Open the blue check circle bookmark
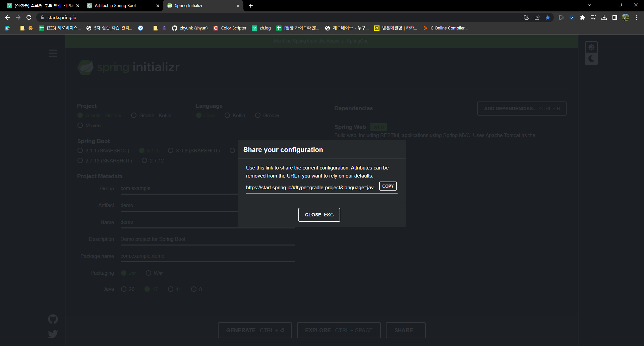This screenshot has height=346, width=644. [141, 28]
